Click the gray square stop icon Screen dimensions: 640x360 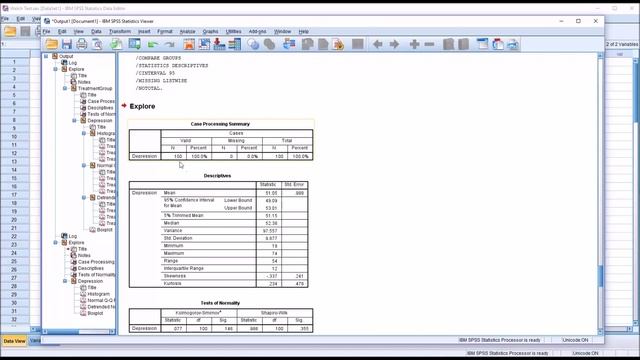tap(358, 44)
